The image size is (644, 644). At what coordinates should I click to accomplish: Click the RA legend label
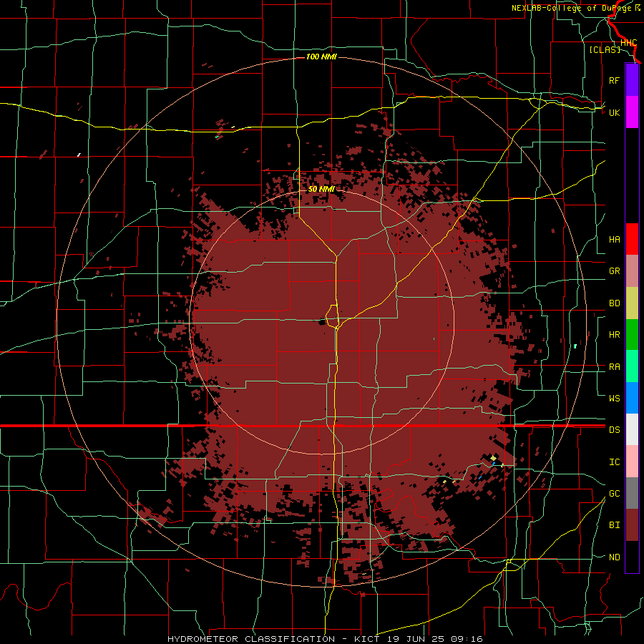point(614,367)
